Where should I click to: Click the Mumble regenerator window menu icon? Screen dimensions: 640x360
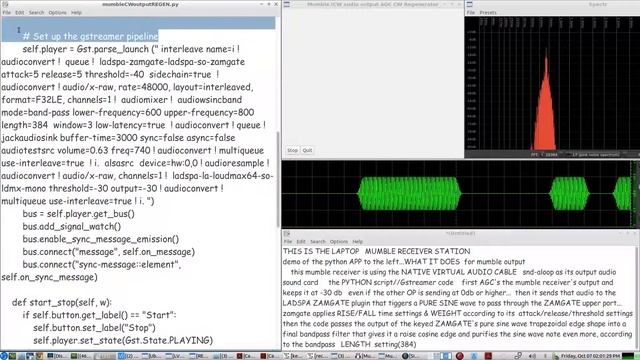tap(287, 4)
